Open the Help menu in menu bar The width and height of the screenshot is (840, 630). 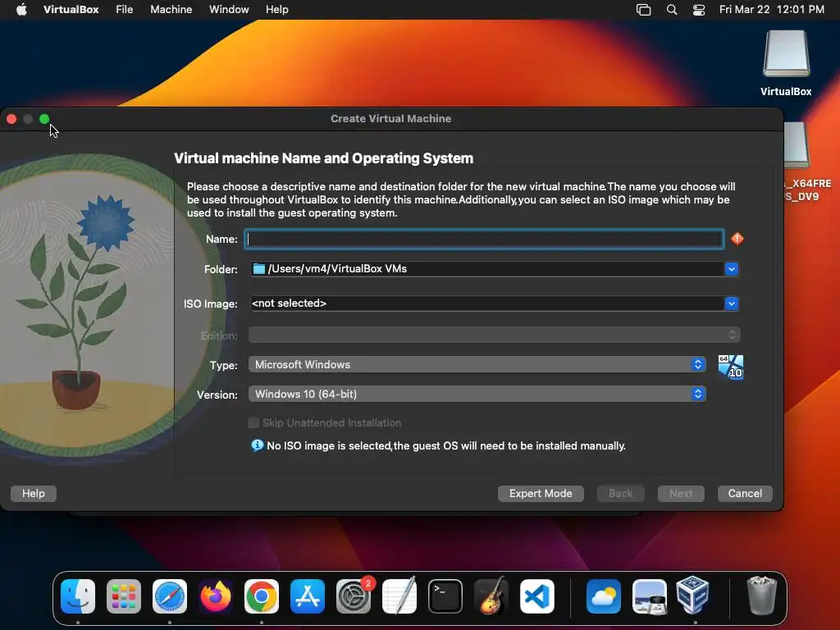277,10
